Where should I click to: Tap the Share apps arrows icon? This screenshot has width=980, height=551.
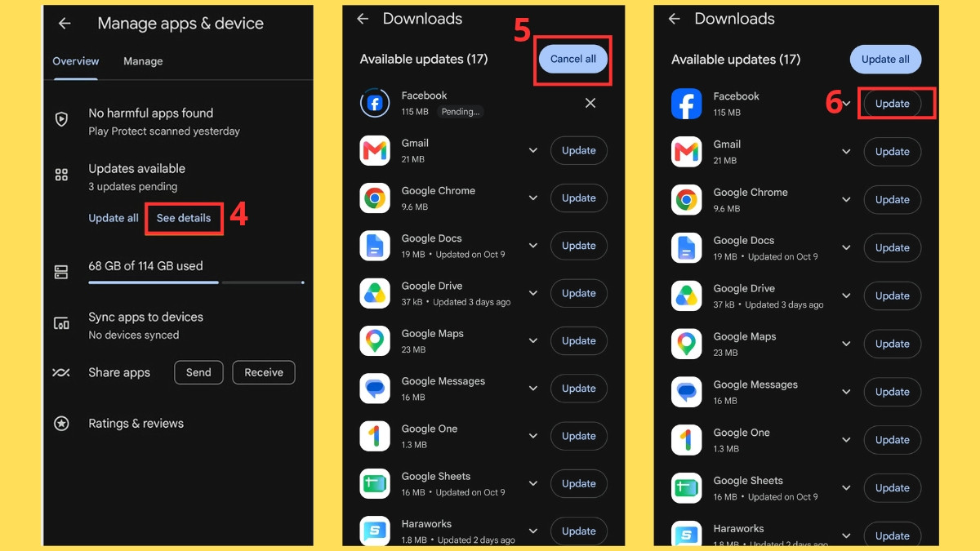61,372
